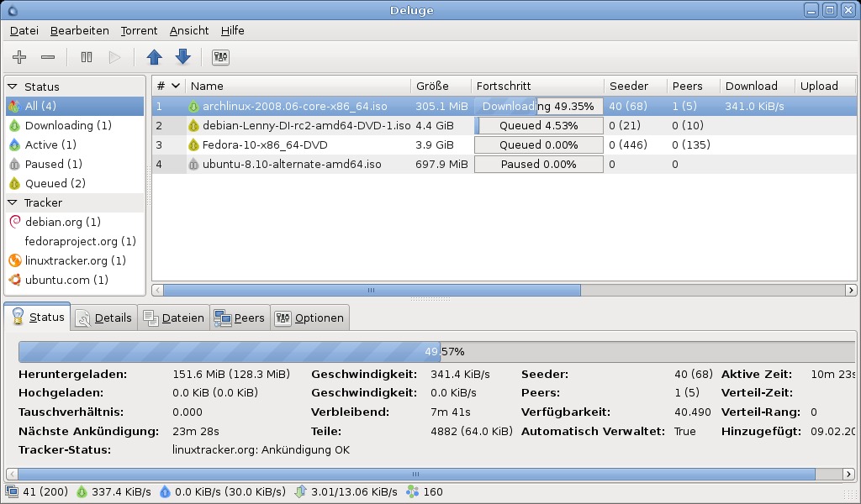The width and height of the screenshot is (861, 504).
Task: Sort by the Download column header
Action: (x=758, y=86)
